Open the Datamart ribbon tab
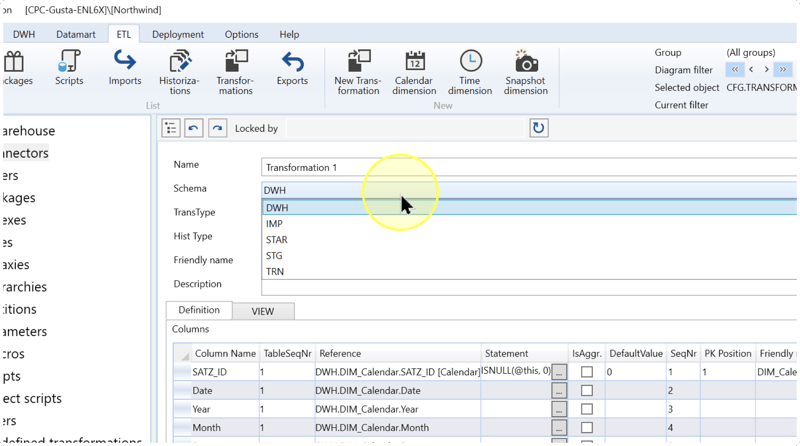Image resolution: width=800 pixels, height=446 pixels. pyautogui.click(x=76, y=34)
